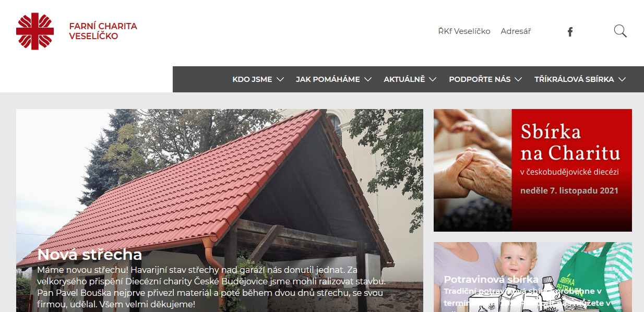Screen dimensions: 644x312
Task: Open the TŘÍKRÁLOVÁ SBÍRKA menu
Action: 574,79
